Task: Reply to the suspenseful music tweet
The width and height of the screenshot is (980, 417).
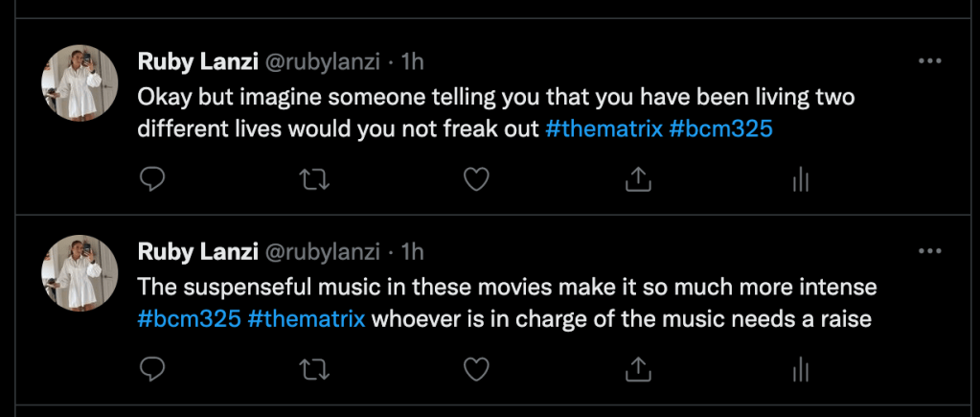Action: tap(153, 369)
